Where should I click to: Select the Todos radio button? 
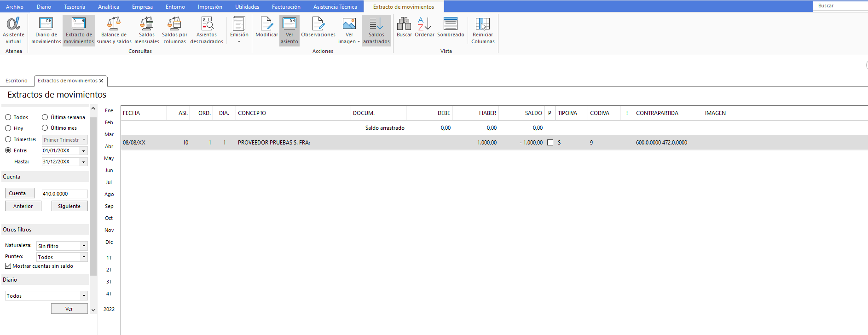click(x=8, y=117)
